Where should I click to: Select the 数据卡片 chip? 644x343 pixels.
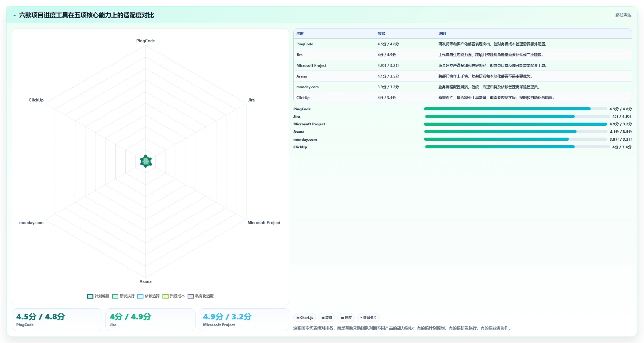pyautogui.click(x=368, y=318)
